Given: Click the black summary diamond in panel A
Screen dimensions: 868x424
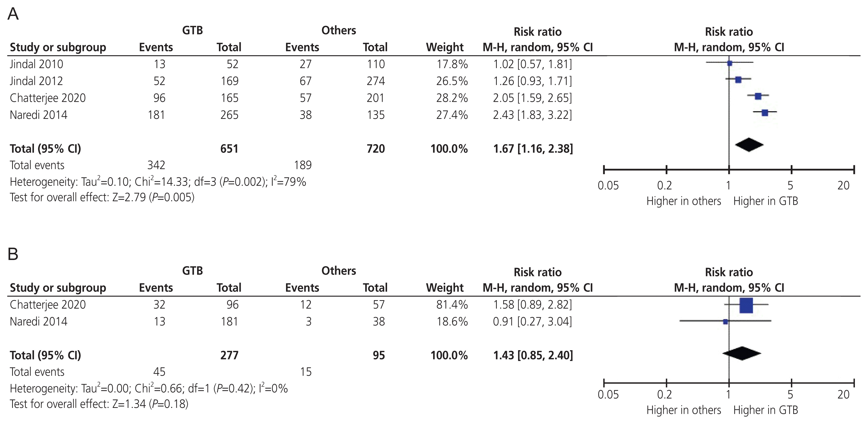Looking at the screenshot, I should pos(749,145).
